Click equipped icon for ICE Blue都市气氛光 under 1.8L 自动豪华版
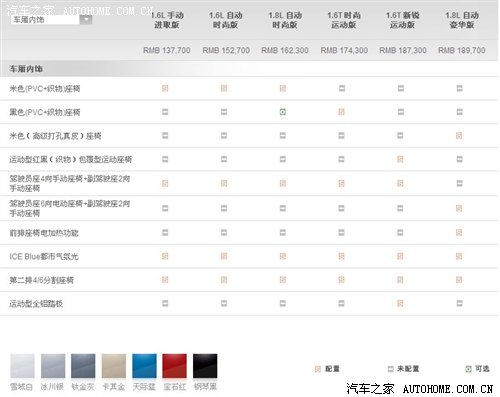The height and width of the screenshot is (397, 500). tap(459, 256)
